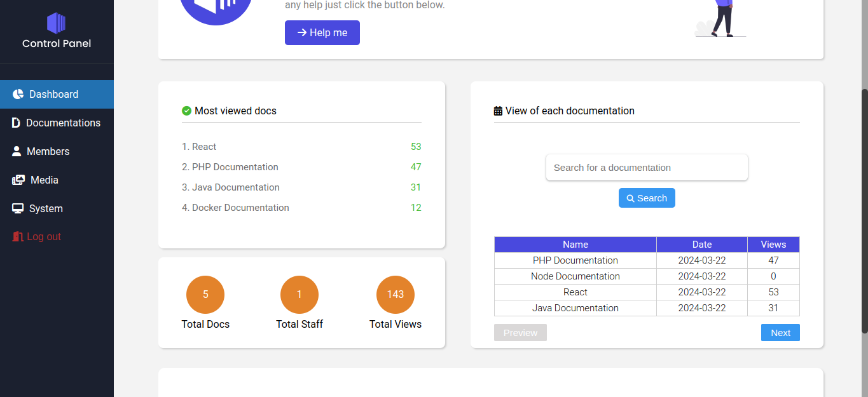Select Log out in the sidebar
Image resolution: width=868 pixels, height=397 pixels.
pos(57,236)
